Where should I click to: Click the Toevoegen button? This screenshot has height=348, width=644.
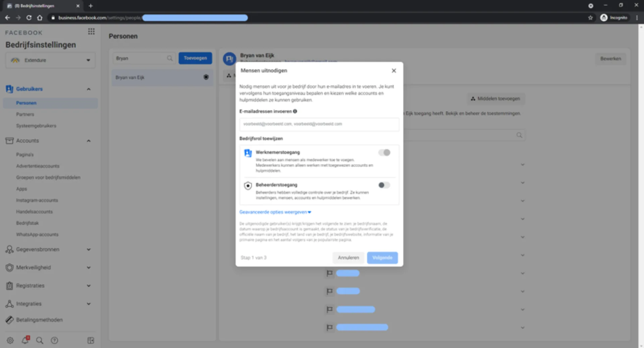tap(195, 58)
